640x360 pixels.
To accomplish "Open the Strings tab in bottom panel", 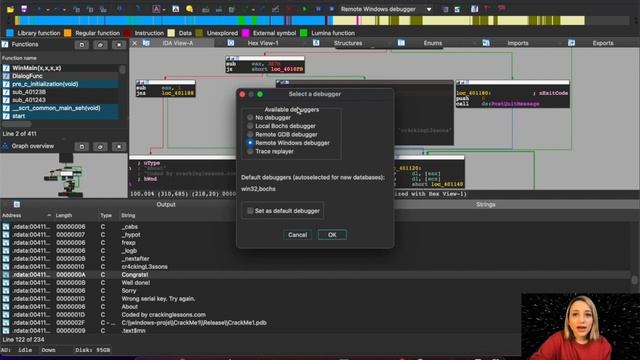I will tap(485, 204).
